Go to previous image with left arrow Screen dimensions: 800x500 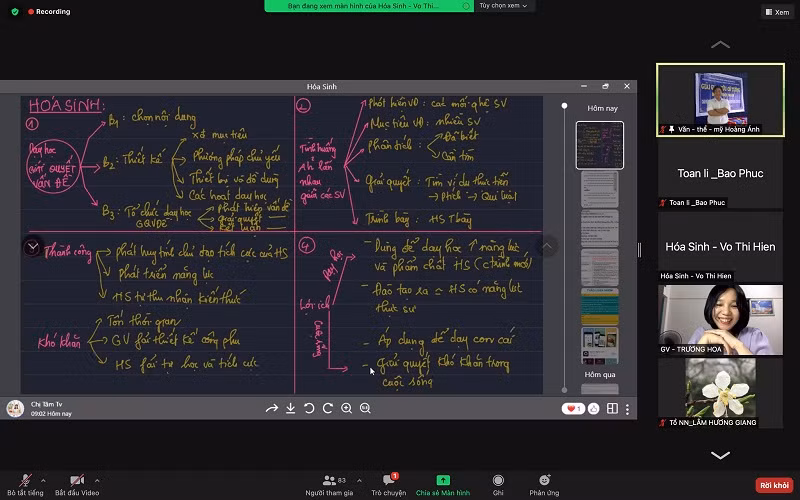tap(33, 247)
